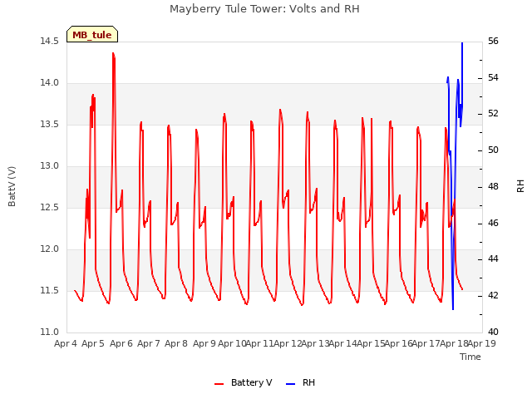
Task: Click the Apr 7 date label
Action: click(x=149, y=343)
